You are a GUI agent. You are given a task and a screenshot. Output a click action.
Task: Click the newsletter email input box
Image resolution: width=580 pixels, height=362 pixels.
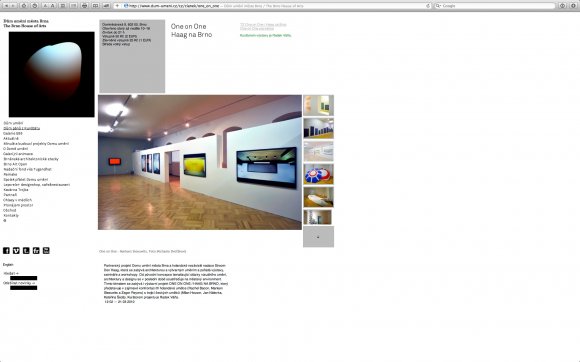pyautogui.click(x=23, y=288)
